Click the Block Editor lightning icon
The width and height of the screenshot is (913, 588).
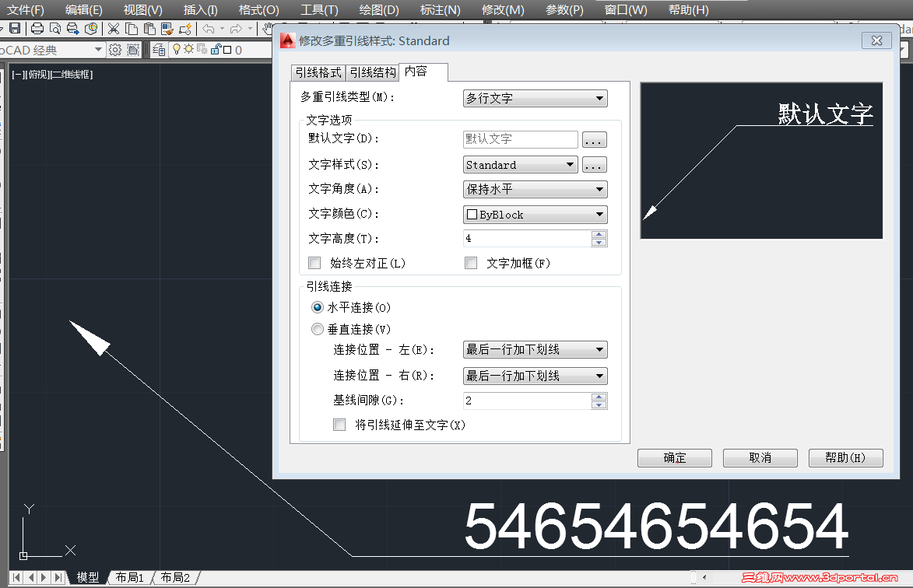185,29
